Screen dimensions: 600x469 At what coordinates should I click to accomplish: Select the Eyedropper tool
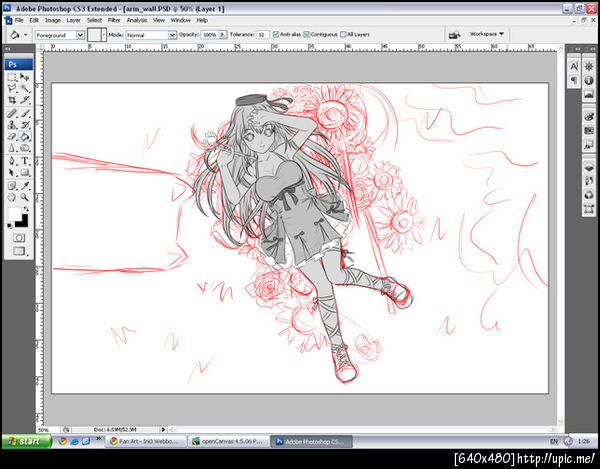click(x=25, y=186)
